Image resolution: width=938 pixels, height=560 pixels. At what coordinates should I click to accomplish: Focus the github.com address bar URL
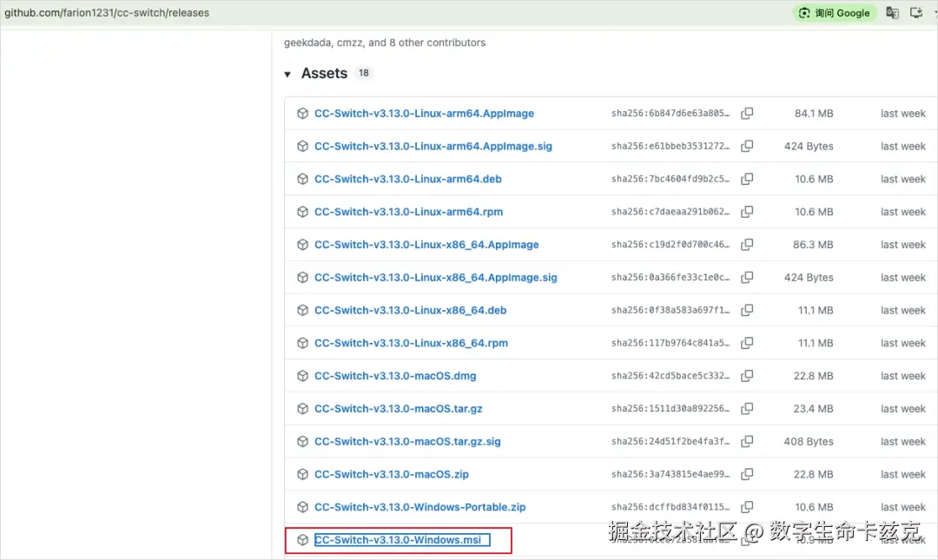107,12
